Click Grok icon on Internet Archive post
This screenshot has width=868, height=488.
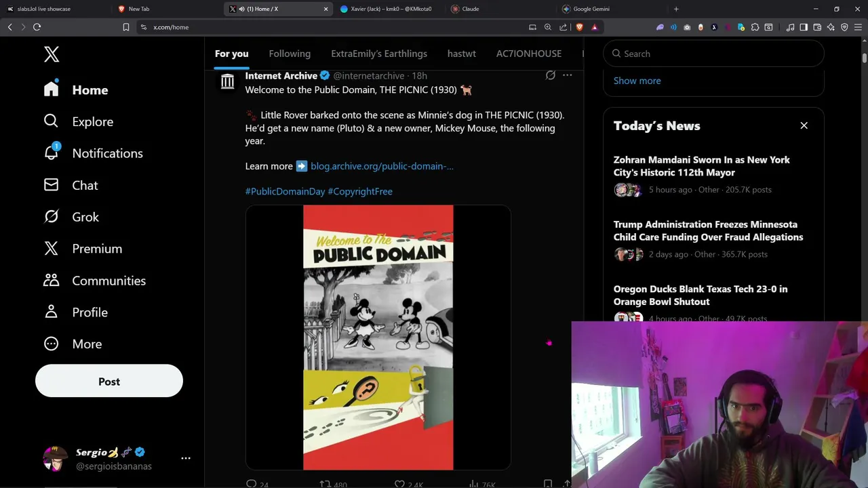[x=551, y=75]
